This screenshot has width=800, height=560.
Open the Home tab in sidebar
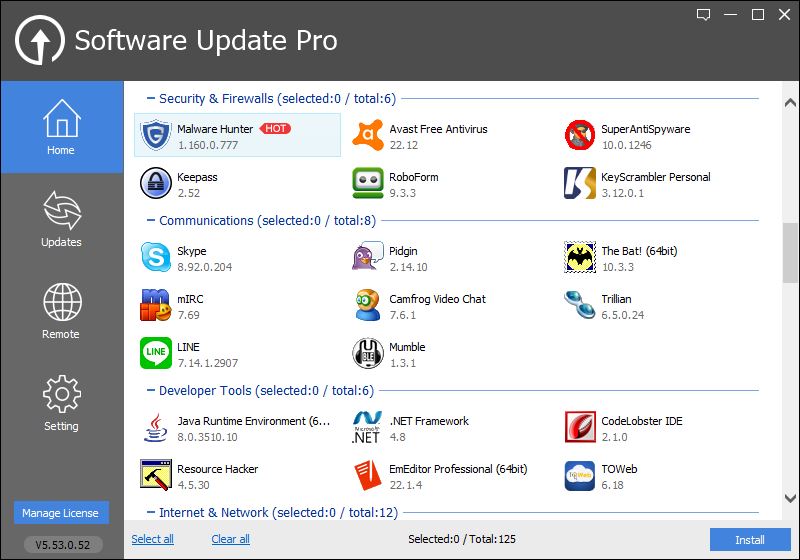(62, 127)
